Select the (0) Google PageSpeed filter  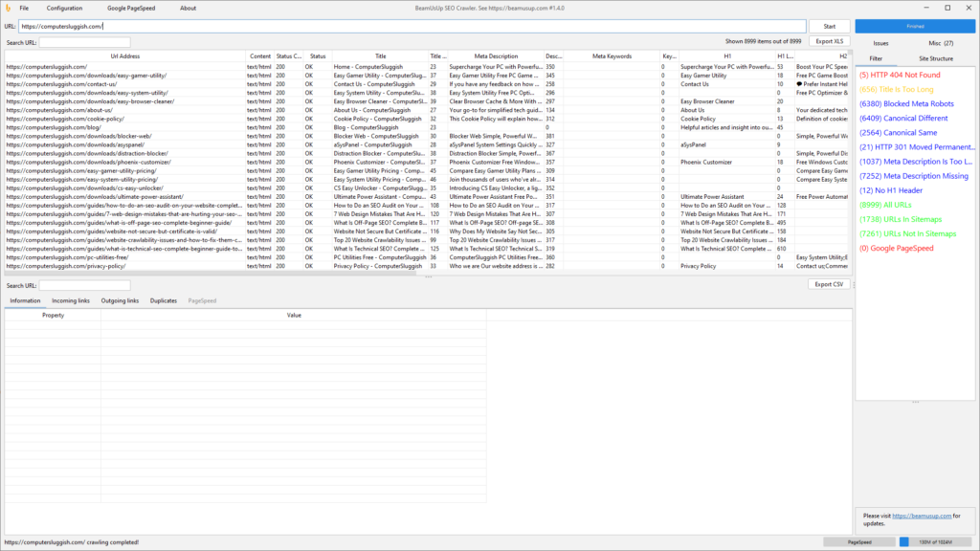(896, 248)
